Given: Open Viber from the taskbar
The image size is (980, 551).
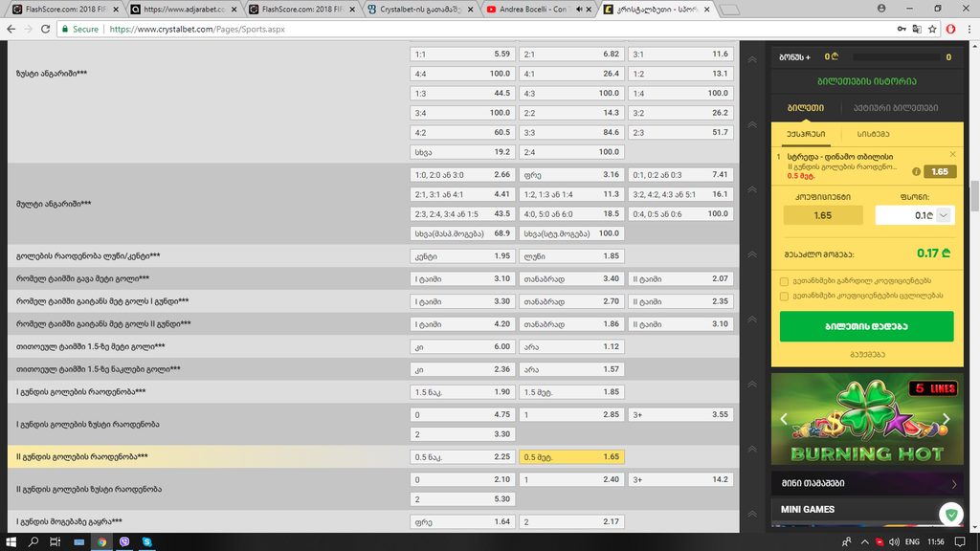Looking at the screenshot, I should coord(123,541).
